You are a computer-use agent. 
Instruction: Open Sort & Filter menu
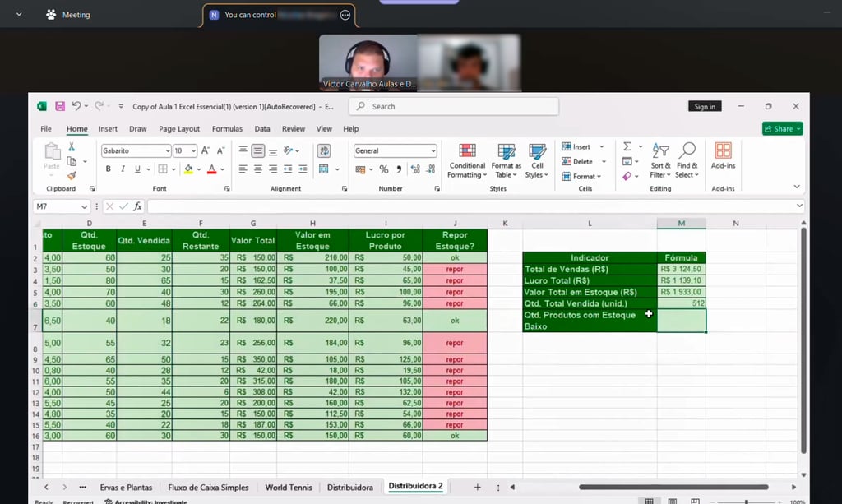point(660,160)
